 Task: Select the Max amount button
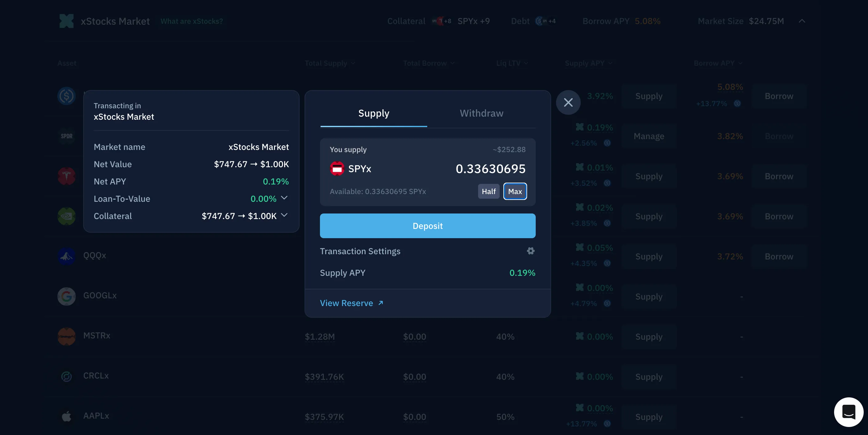(x=515, y=191)
